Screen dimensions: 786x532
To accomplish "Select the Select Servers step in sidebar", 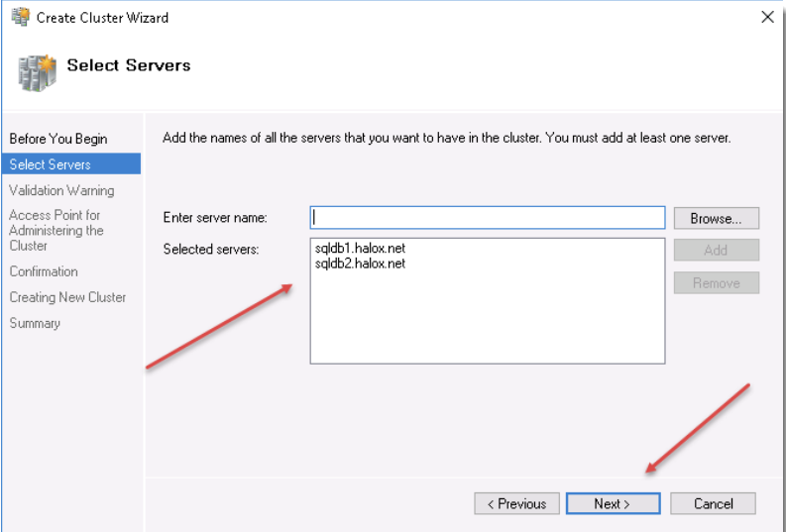I will point(71,164).
